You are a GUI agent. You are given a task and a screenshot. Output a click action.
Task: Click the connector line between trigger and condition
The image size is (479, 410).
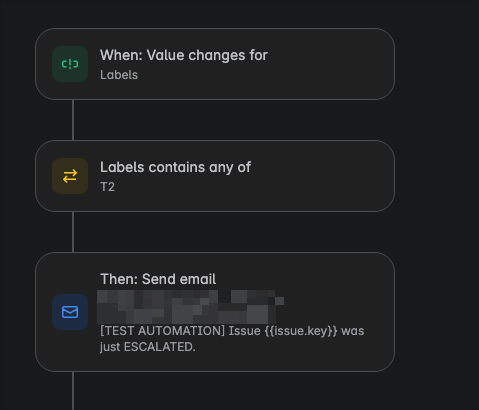73,120
